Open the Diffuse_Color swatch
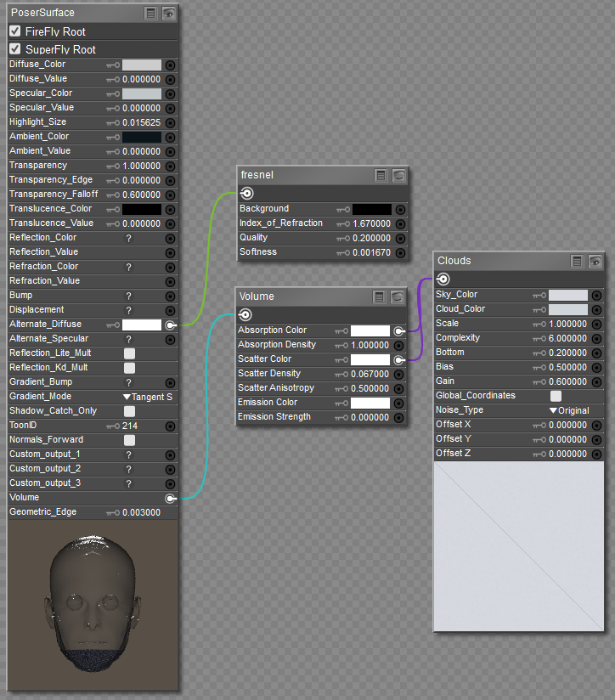 [x=142, y=65]
